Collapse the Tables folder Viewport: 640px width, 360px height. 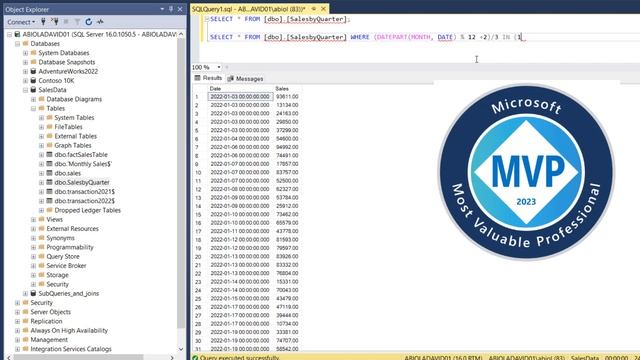(33, 109)
